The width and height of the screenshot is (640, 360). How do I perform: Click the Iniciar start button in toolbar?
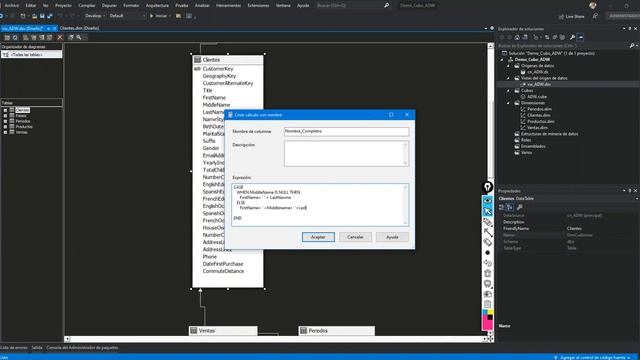[x=159, y=16]
